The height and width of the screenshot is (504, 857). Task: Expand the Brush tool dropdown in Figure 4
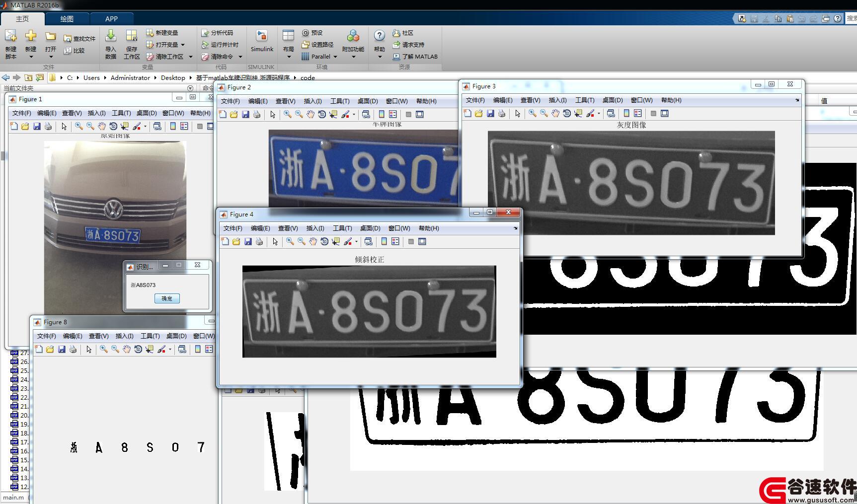356,242
